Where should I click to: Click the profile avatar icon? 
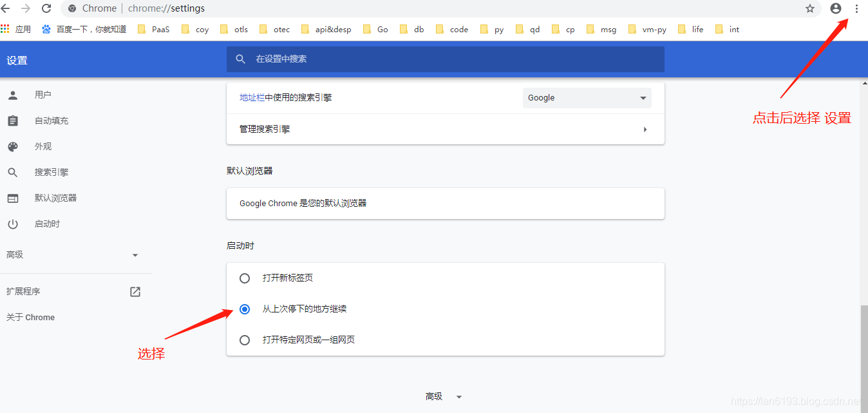[x=835, y=8]
